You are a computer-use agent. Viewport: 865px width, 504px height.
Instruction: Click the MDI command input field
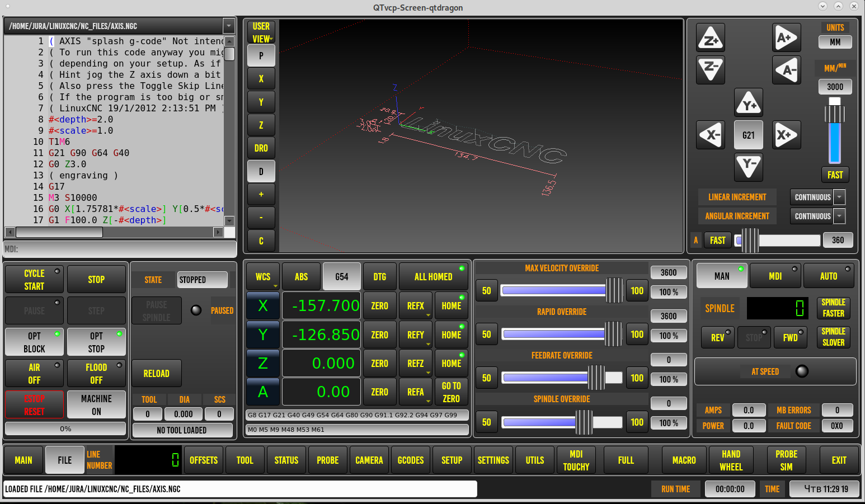click(120, 249)
